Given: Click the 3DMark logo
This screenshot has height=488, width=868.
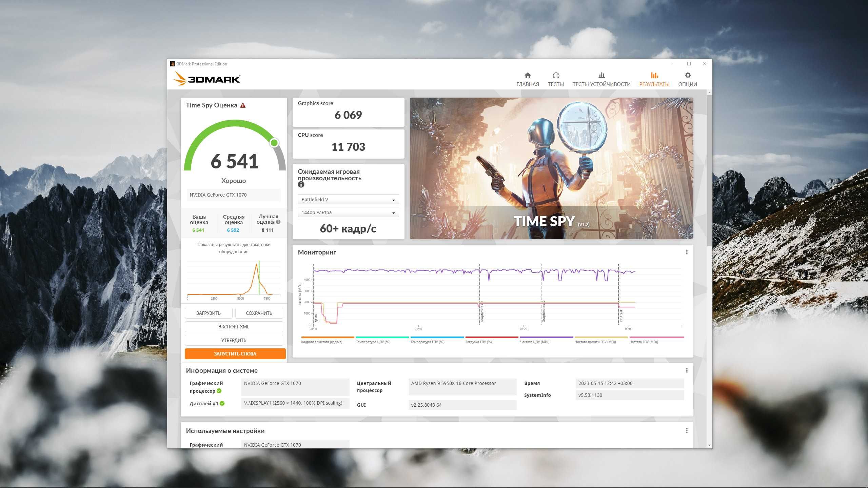Looking at the screenshot, I should 207,79.
